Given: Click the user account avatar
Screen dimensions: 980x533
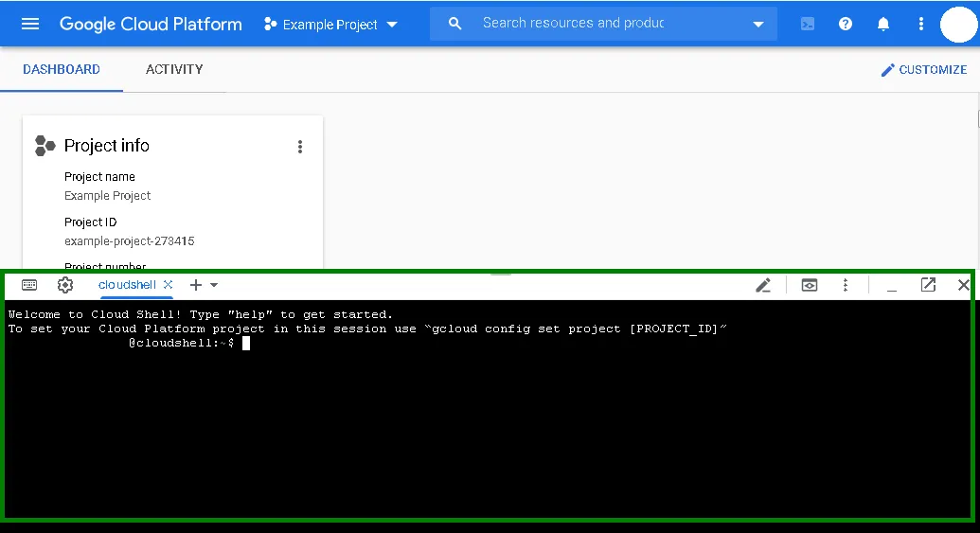Looking at the screenshot, I should tap(958, 25).
